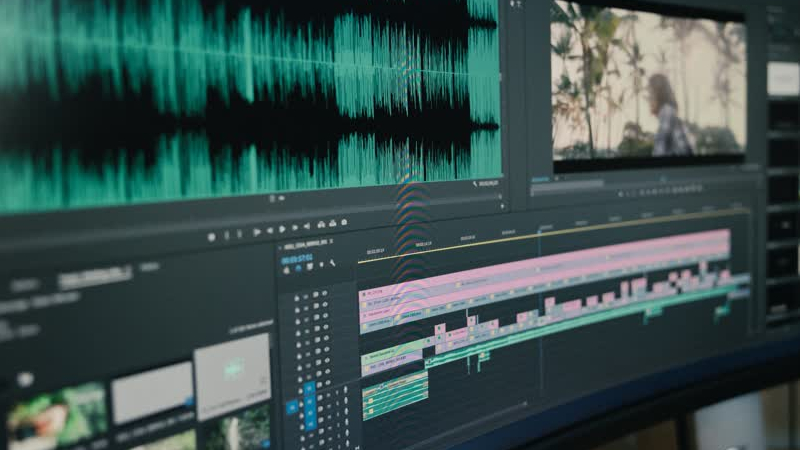This screenshot has width=800, height=450.
Task: Select the green audio clip at timeline start
Action: (395, 395)
